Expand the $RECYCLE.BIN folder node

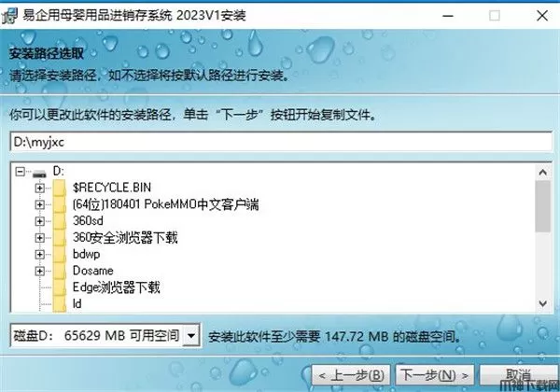[x=39, y=188]
